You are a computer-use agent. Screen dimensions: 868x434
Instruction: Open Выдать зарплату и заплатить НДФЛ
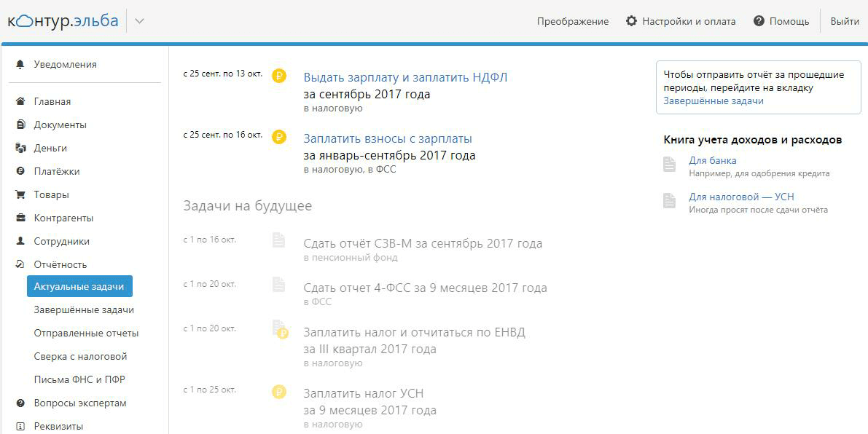406,76
